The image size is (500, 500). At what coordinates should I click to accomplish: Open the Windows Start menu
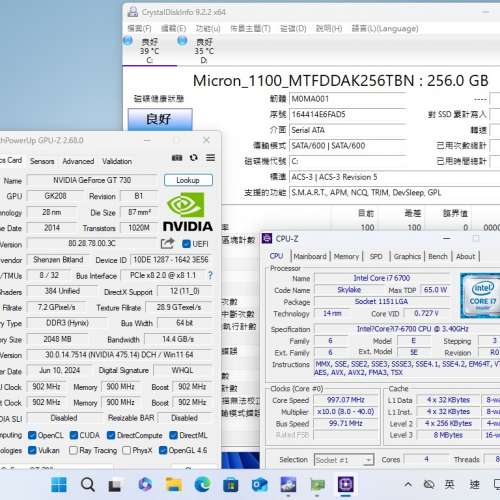tap(59, 484)
